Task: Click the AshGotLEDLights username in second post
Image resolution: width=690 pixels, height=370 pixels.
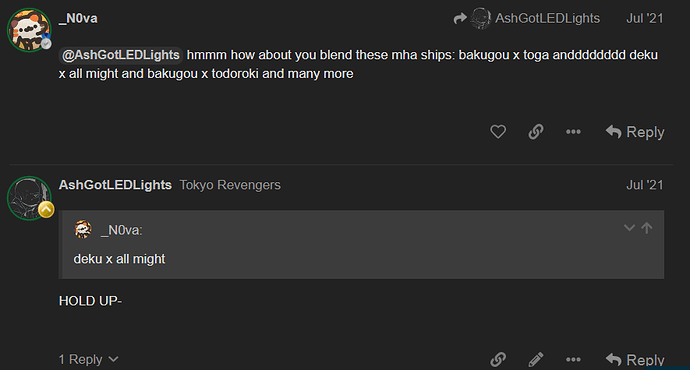Action: [115, 185]
